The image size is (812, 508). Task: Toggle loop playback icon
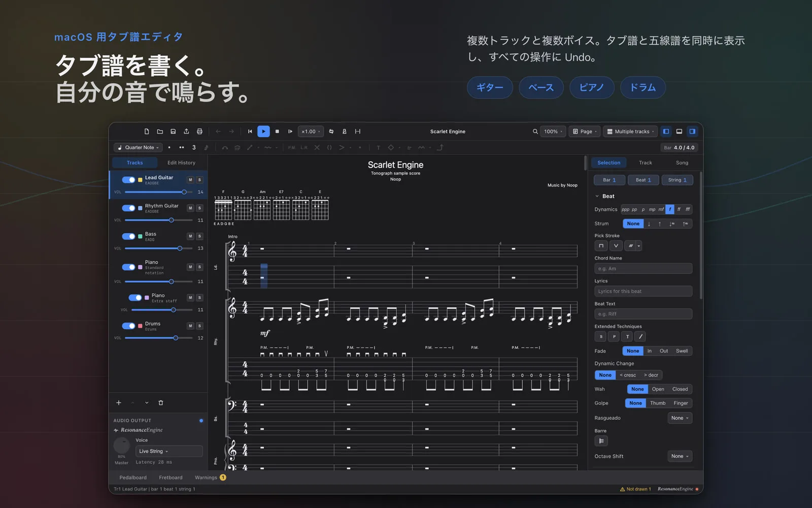click(331, 132)
